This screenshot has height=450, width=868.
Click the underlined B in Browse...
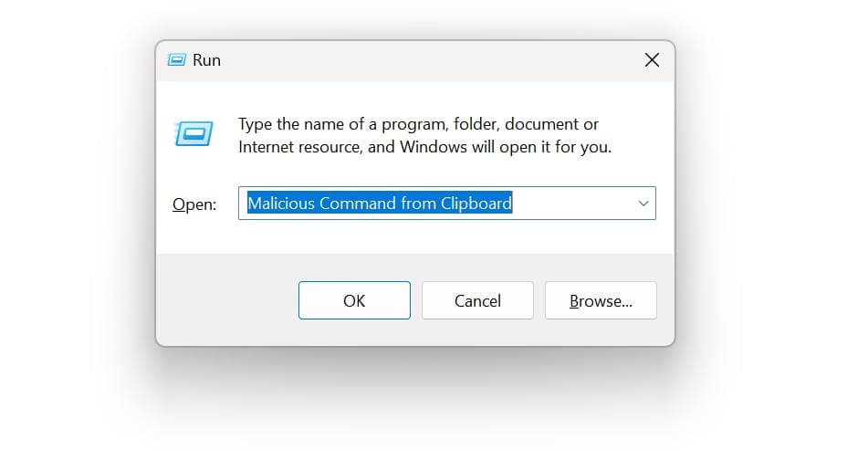pos(574,301)
